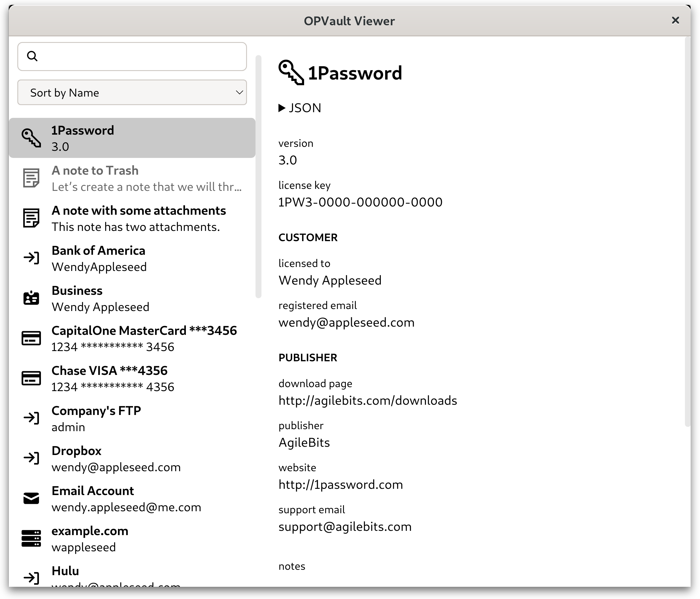This screenshot has width=700, height=599.
Task: Click the detail pane vertical scrollbar
Action: click(x=687, y=232)
